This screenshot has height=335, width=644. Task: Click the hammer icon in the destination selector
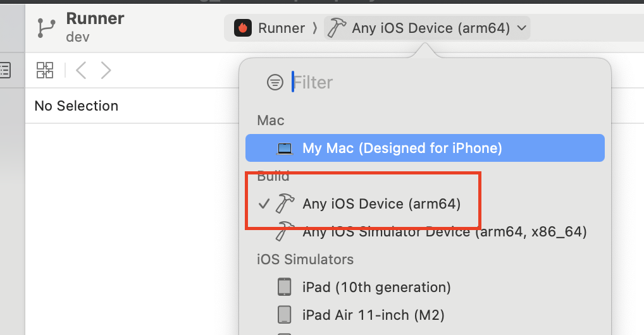tap(337, 28)
